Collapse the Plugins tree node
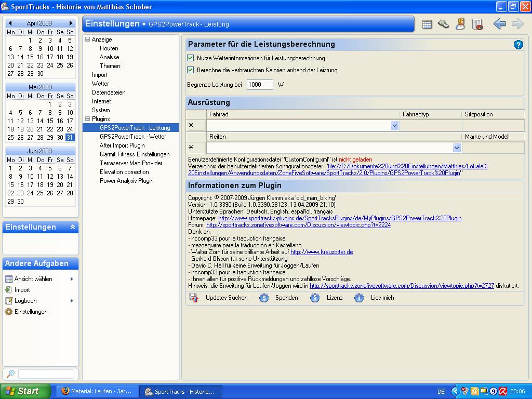532x399 pixels. click(x=88, y=119)
